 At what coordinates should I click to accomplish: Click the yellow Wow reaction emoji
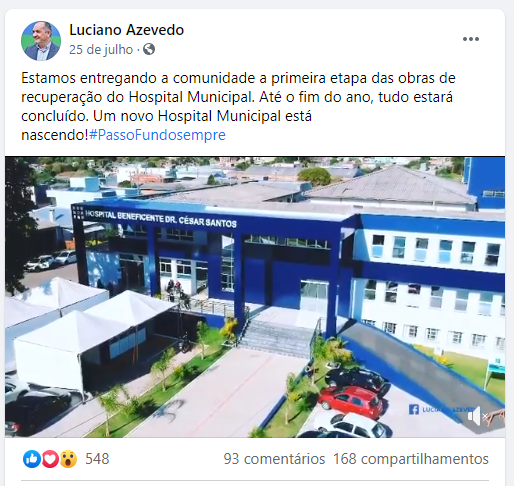click(68, 459)
